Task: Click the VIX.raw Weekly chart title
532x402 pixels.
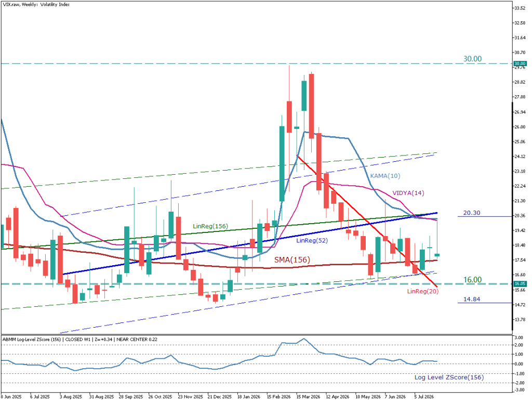Action: [36, 5]
